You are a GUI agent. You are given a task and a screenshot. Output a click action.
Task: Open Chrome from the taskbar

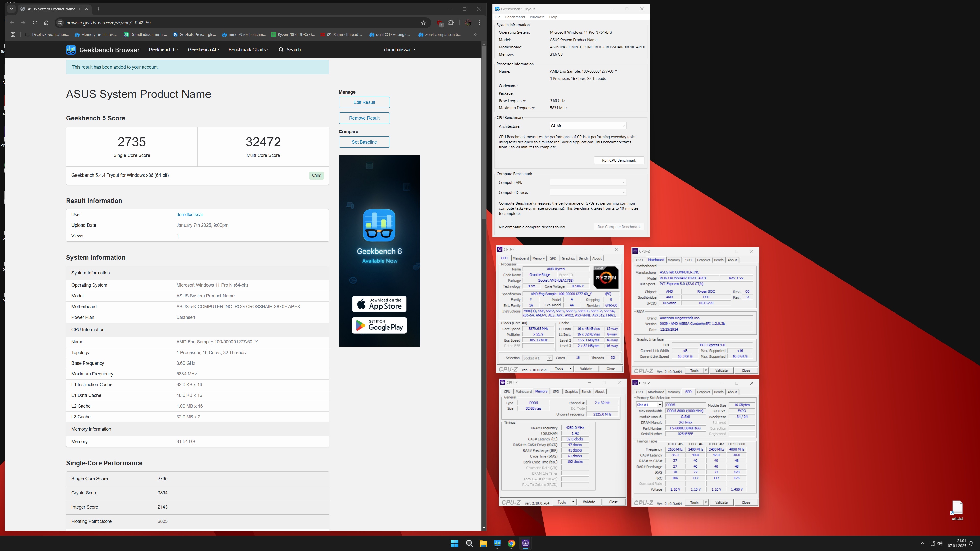pyautogui.click(x=511, y=543)
